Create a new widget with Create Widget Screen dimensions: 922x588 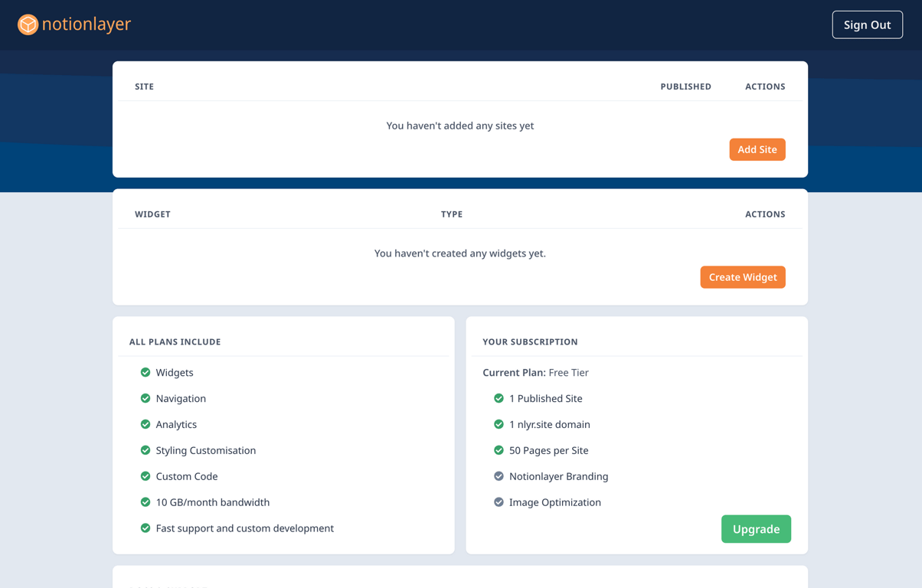point(743,277)
